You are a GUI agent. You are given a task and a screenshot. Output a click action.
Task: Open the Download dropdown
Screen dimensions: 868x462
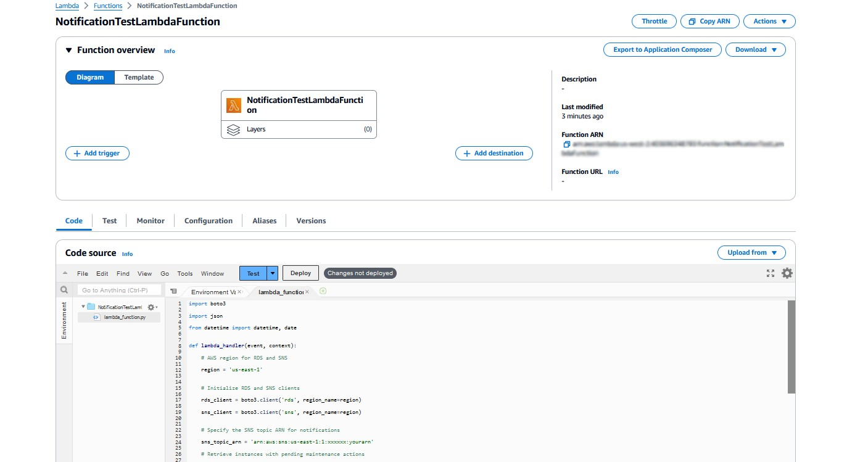756,50
